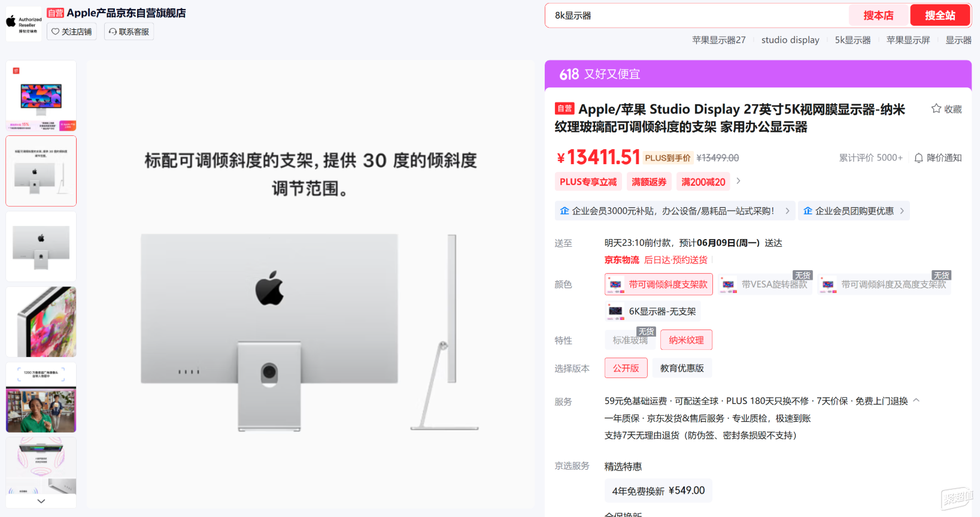The width and height of the screenshot is (980, 517).
Task: Click the 搜本店 search tab button
Action: [878, 16]
